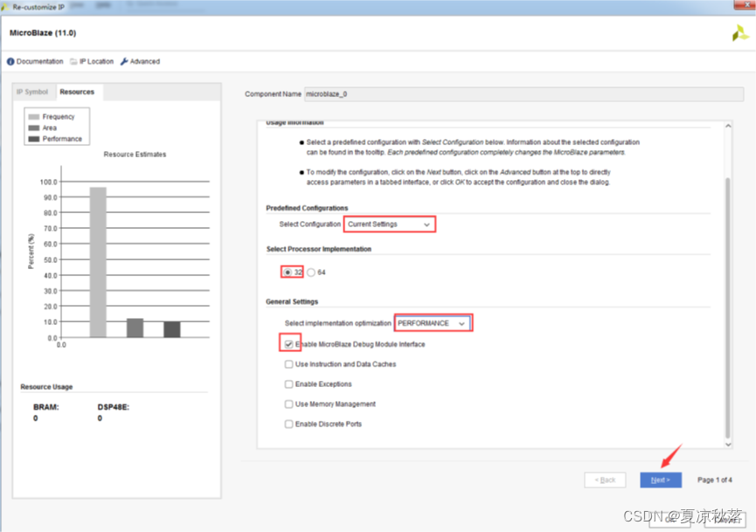Close the Re-customize IP window
The height and width of the screenshot is (532, 756).
pos(745,5)
